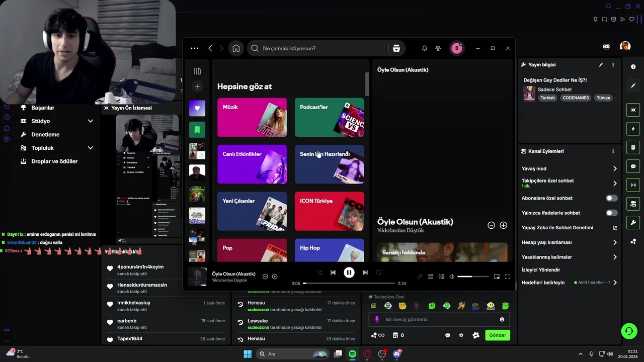Open green bookmark episodes in sidebar
Screen dimensions: 644x362
[197, 130]
